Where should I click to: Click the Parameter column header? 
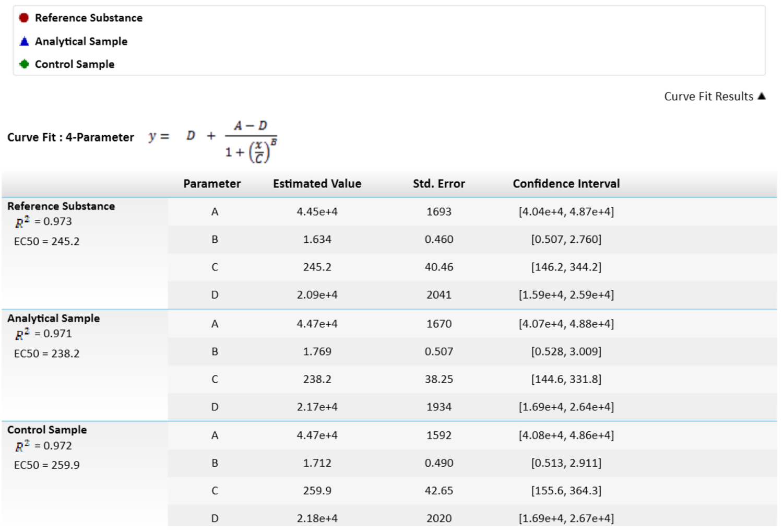tap(212, 184)
